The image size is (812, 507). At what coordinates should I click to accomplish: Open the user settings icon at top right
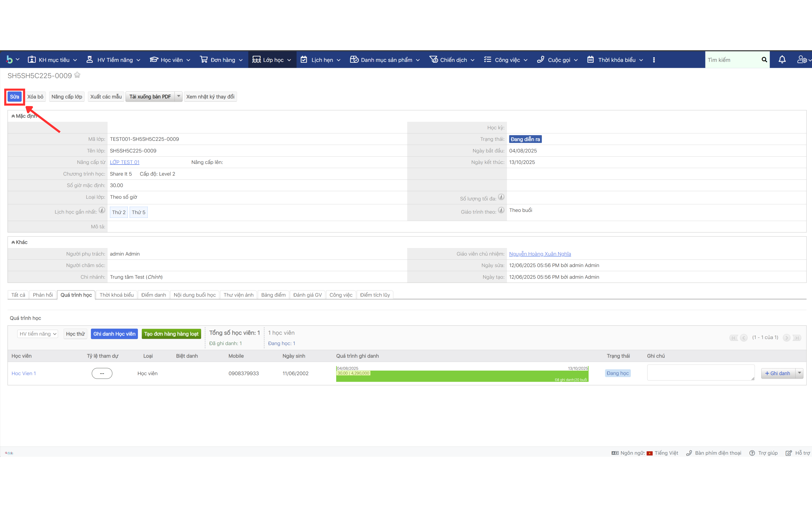[803, 60]
